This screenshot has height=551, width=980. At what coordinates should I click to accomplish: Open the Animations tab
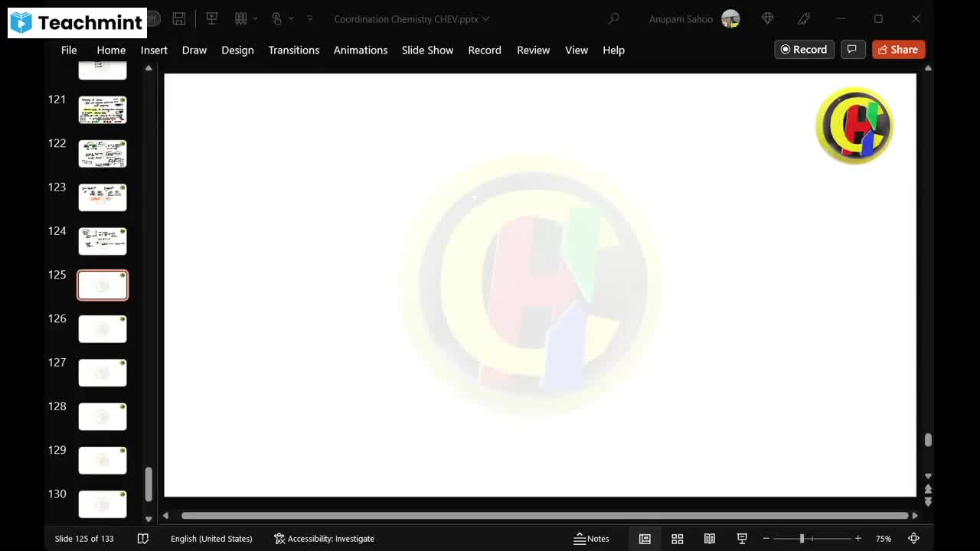361,50
